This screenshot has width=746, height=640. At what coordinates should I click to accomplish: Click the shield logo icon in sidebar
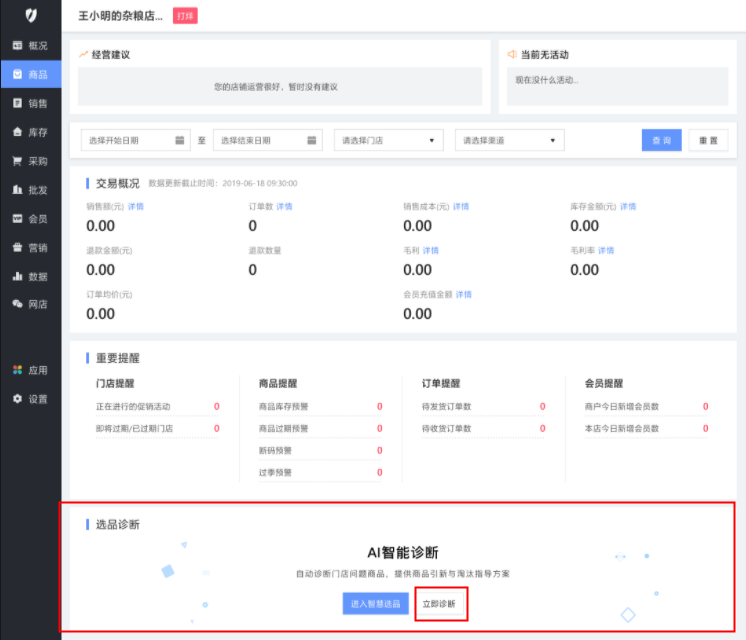pos(30,15)
